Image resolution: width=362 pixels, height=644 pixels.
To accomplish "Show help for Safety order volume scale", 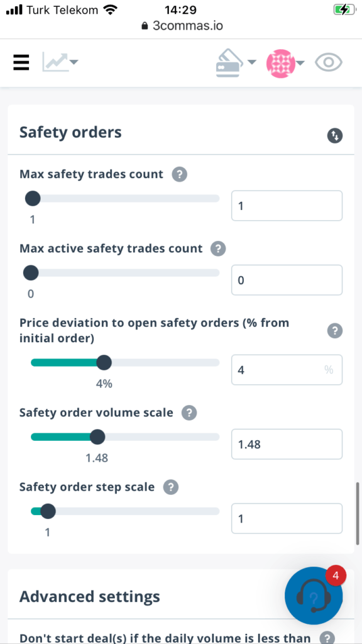I will pos(189,413).
